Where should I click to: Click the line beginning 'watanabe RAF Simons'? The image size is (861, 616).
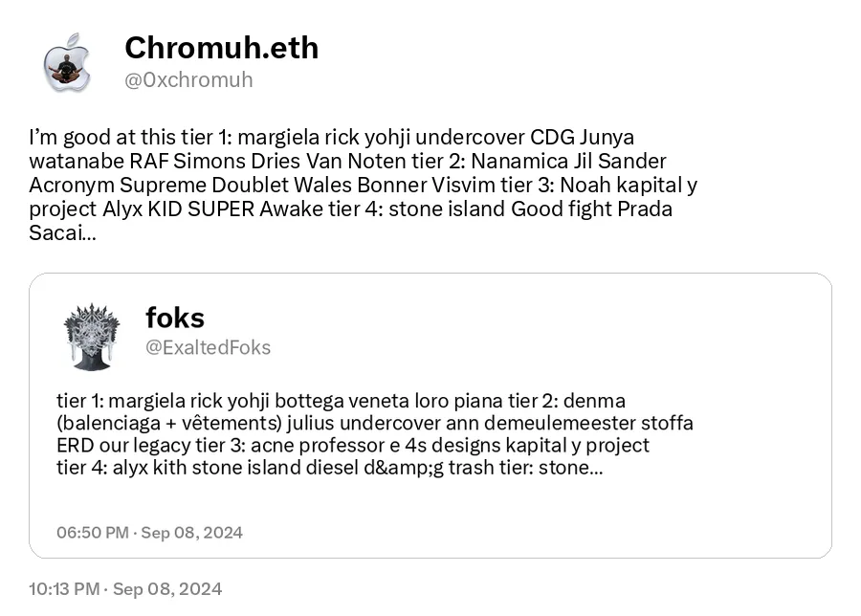click(x=347, y=162)
